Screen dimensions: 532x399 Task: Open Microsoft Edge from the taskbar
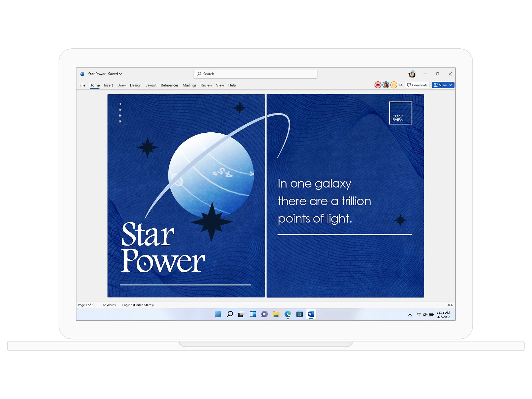point(288,314)
